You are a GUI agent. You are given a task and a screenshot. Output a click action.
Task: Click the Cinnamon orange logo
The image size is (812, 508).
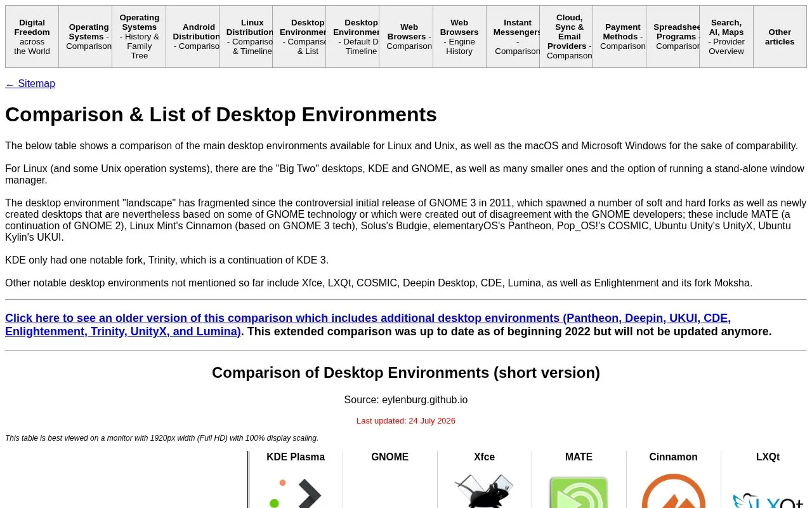[673, 491]
